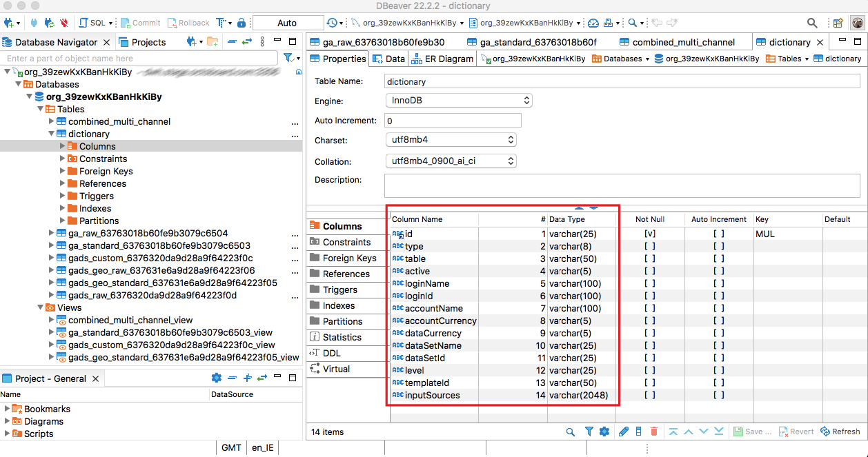Toggle Not Null checkbox for id column
The image size is (868, 457).
point(649,234)
